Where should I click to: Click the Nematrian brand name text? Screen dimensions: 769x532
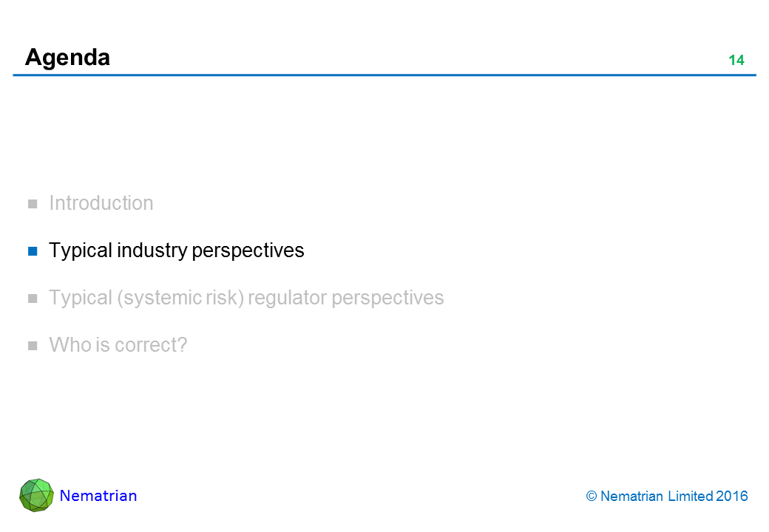pos(98,496)
